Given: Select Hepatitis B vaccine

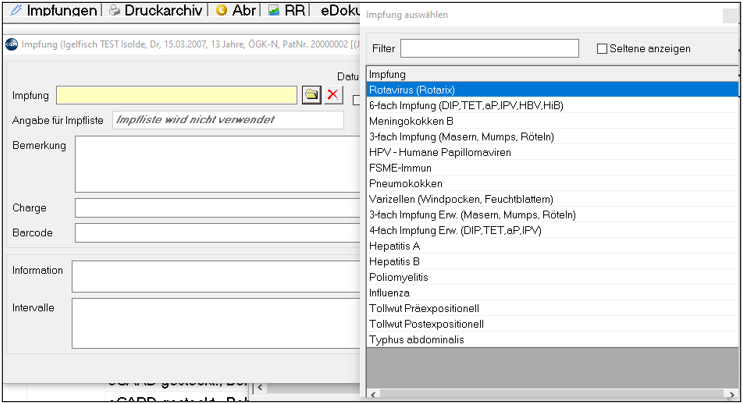Looking at the screenshot, I should coord(553,261).
